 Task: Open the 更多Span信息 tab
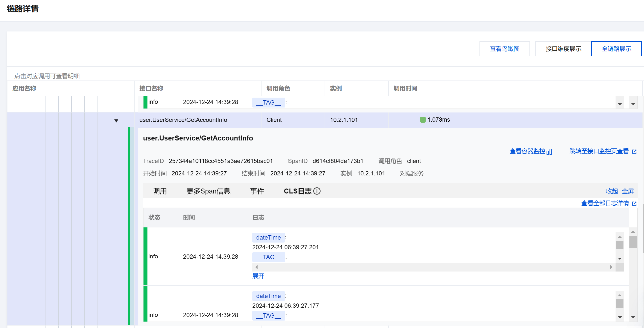(208, 191)
